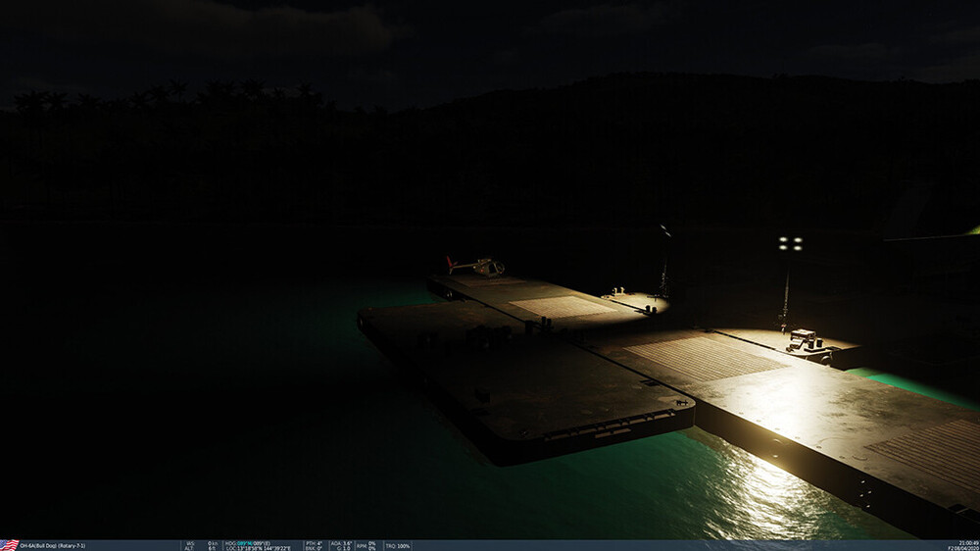
Task: Select the OH-6A(Bull Dog) unit name
Action: pyautogui.click(x=53, y=546)
